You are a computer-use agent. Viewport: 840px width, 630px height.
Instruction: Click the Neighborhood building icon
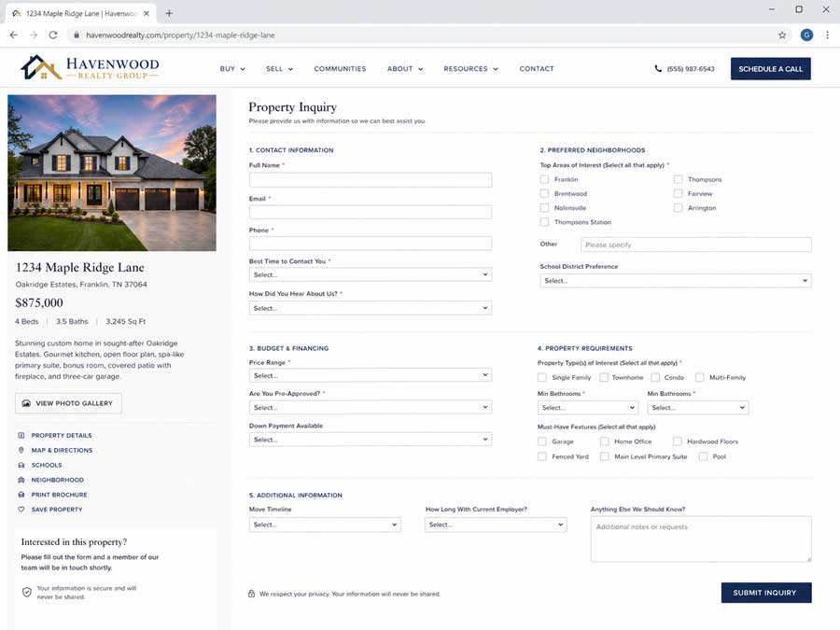(x=21, y=479)
